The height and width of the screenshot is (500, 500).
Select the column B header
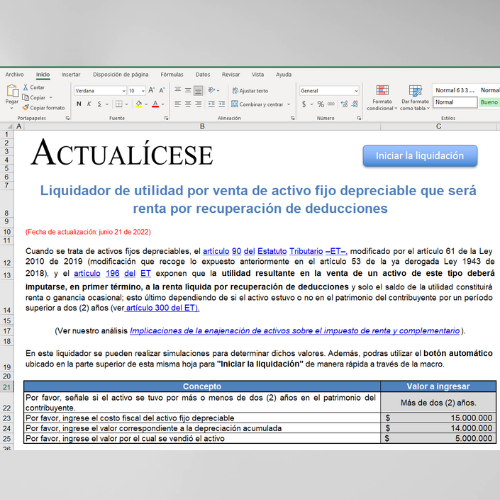202,126
